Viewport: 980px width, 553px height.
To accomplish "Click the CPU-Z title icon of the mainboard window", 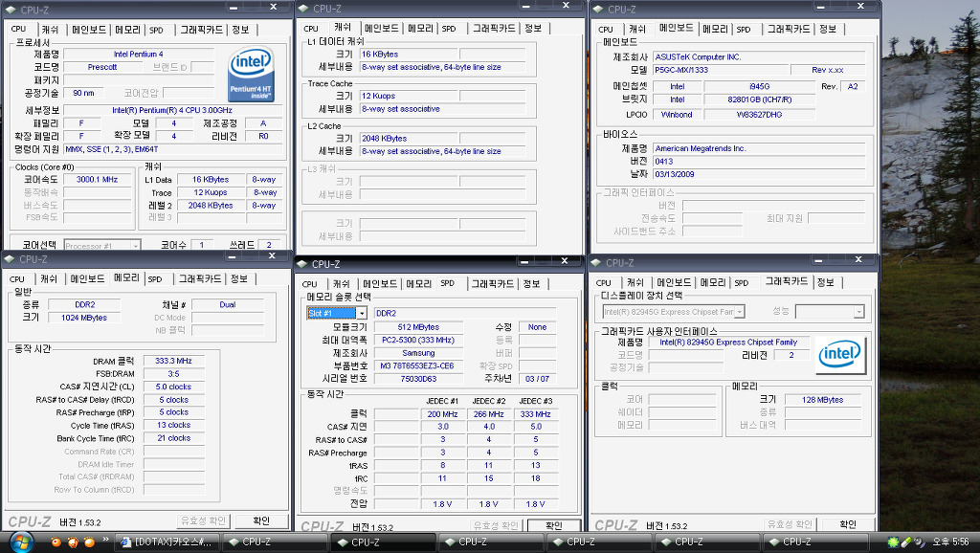I will pyautogui.click(x=597, y=9).
